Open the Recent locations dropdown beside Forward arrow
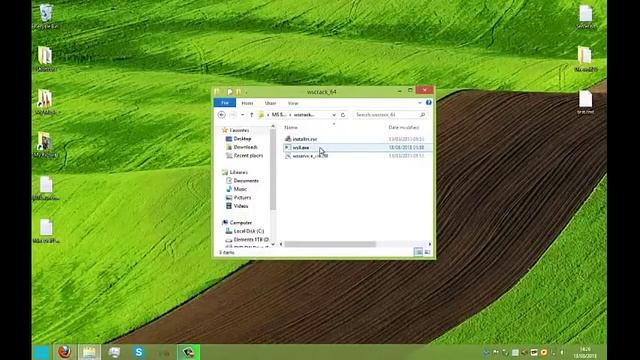This screenshot has height=360, width=640. point(242,115)
